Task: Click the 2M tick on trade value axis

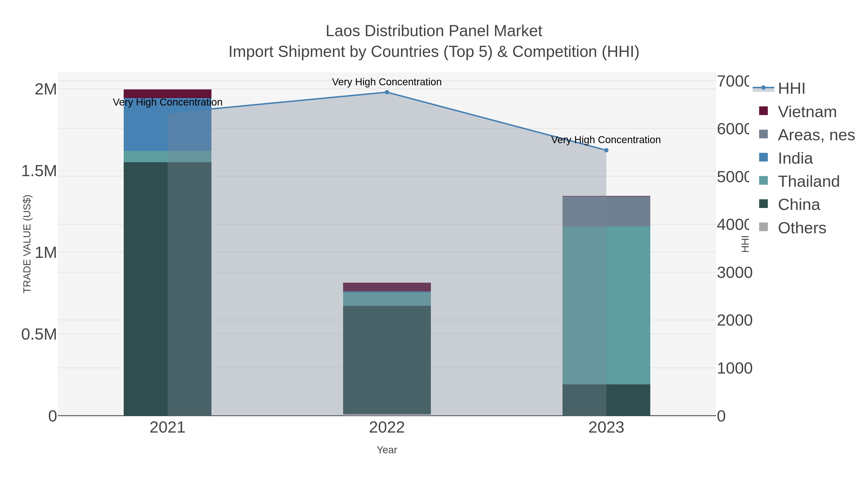Action: (x=46, y=89)
